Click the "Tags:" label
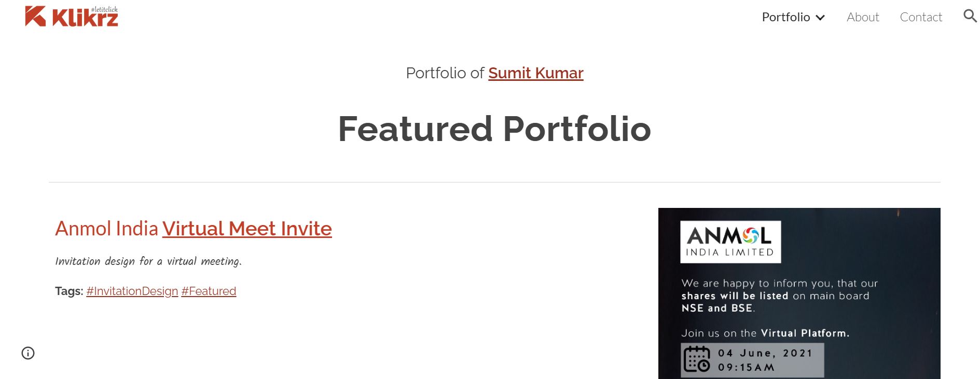The image size is (980, 379). click(x=69, y=291)
